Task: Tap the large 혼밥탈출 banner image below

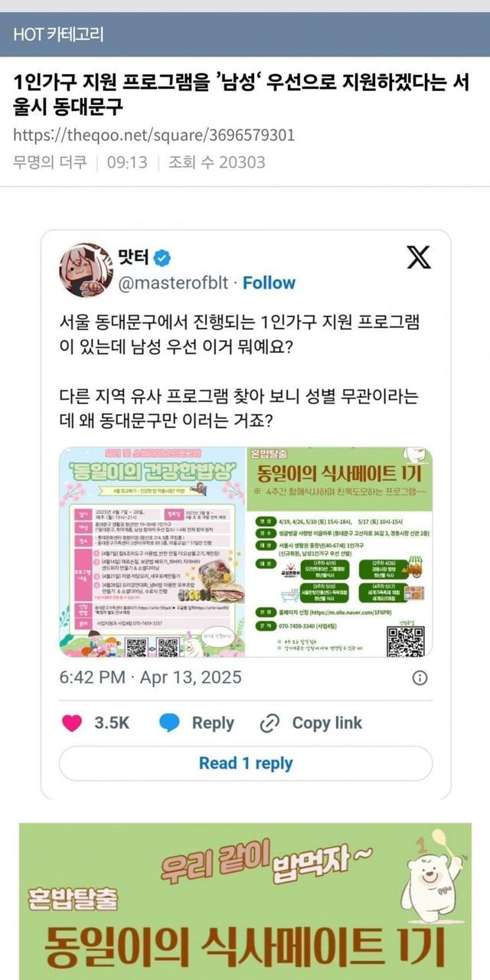Action: coord(245,902)
